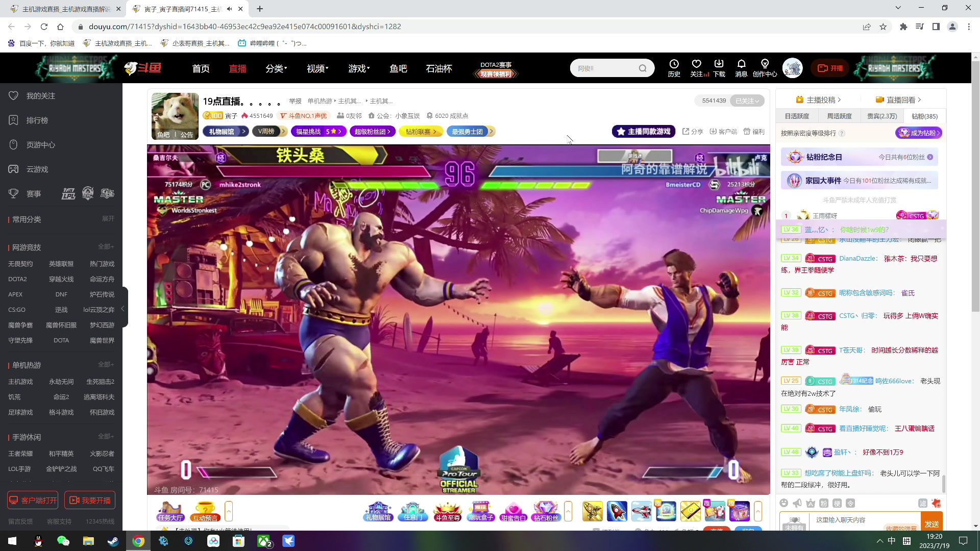Expand arrow next to 钻石粉丝

568,511
